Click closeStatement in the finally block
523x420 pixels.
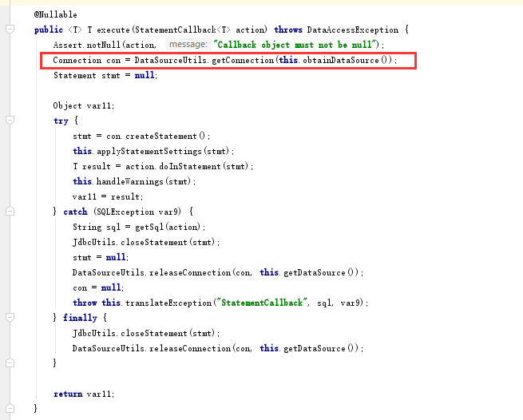154,333
